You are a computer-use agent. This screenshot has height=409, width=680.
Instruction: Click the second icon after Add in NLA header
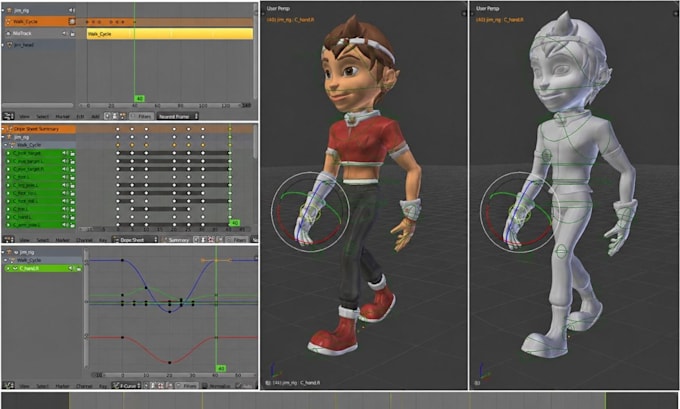115,116
